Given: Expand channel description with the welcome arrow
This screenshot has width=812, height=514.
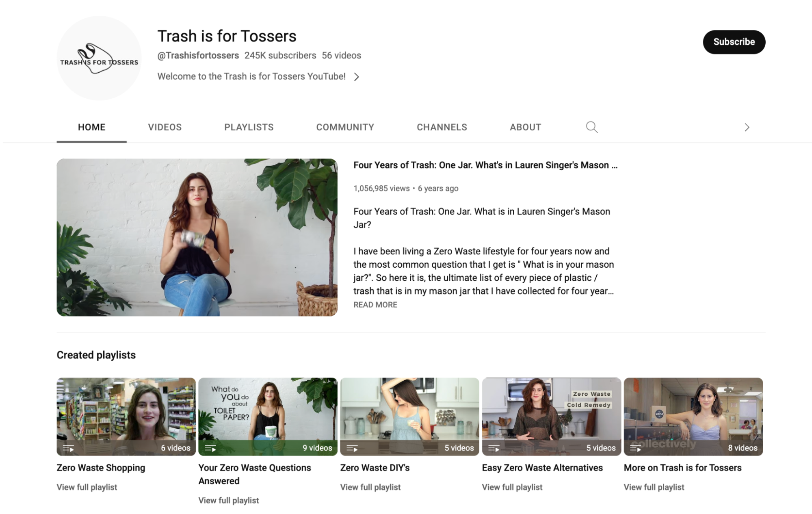Looking at the screenshot, I should (356, 77).
